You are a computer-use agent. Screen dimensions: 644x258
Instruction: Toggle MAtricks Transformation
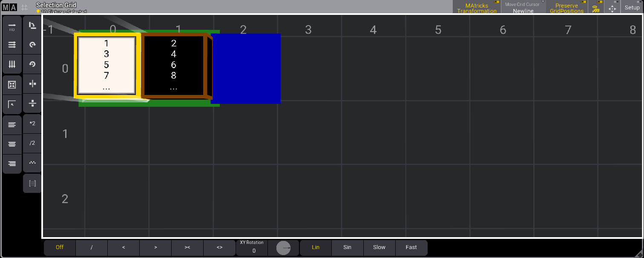pos(477,7)
